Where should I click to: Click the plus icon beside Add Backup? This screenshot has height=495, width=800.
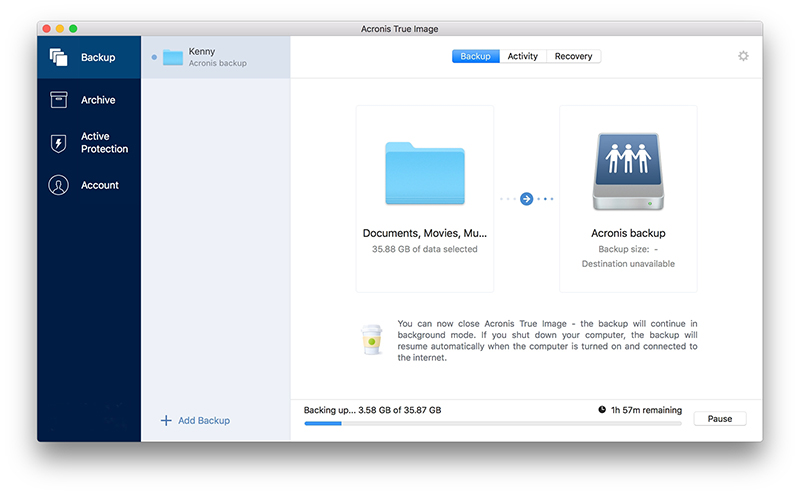coord(166,421)
